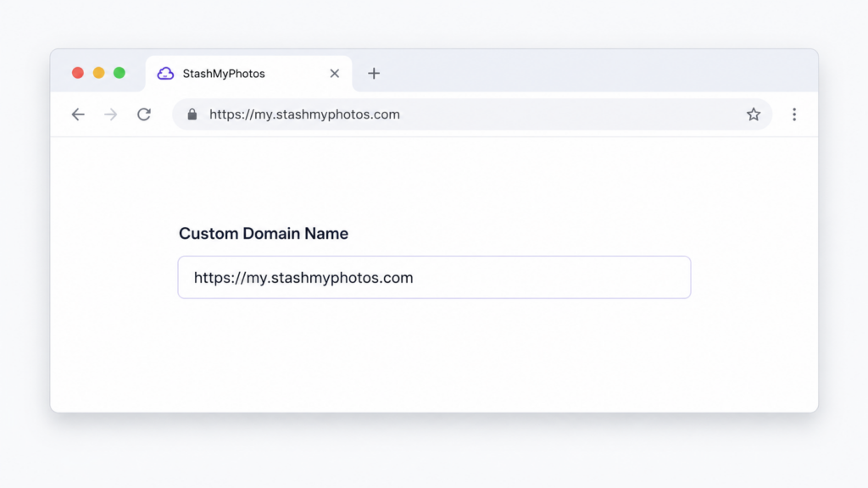This screenshot has width=868, height=488.
Task: Maximize window with green button
Action: (x=119, y=73)
